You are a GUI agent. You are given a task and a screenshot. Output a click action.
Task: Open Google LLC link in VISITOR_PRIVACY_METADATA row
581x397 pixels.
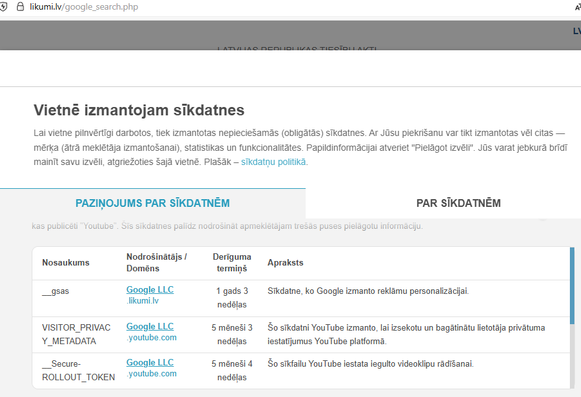pyautogui.click(x=150, y=326)
